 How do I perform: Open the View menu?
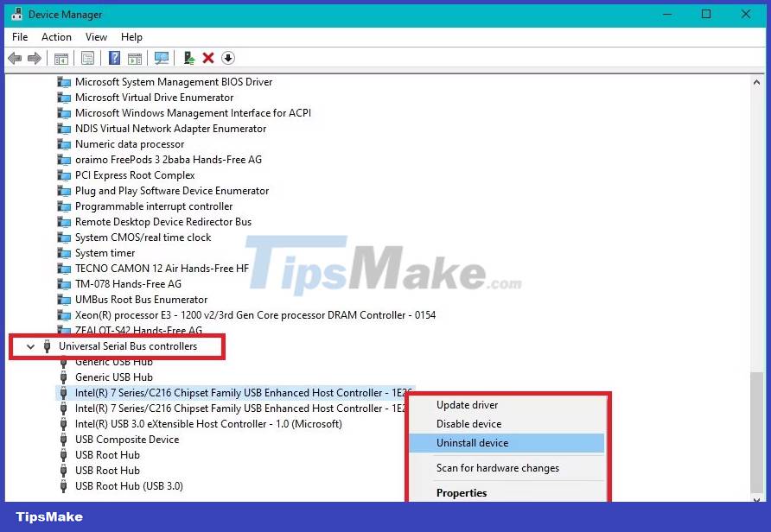(96, 37)
